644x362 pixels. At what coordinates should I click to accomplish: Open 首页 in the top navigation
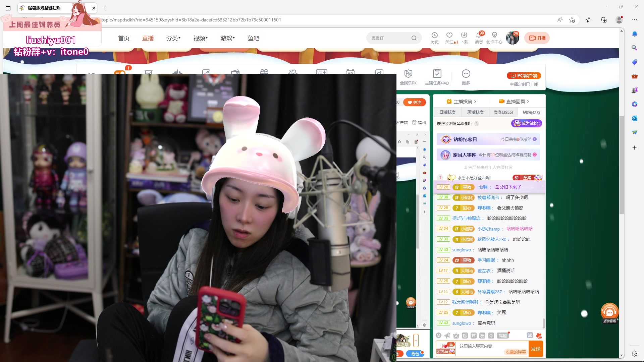124,38
